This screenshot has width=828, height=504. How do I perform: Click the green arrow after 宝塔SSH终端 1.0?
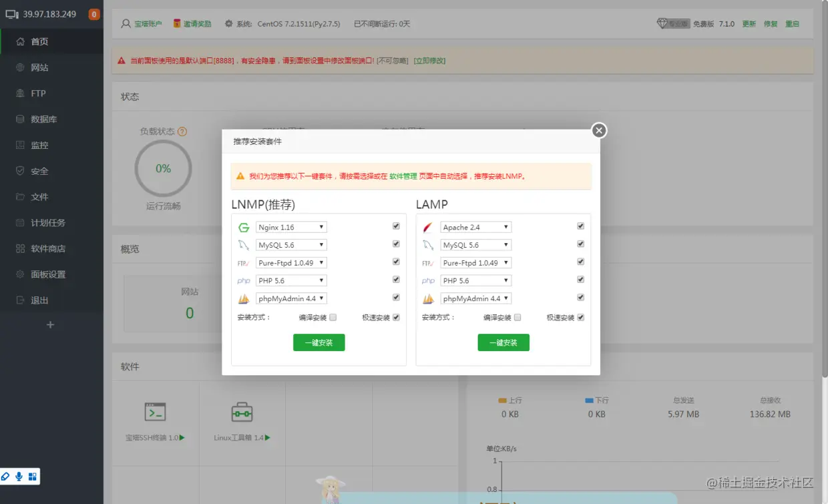[182, 438]
